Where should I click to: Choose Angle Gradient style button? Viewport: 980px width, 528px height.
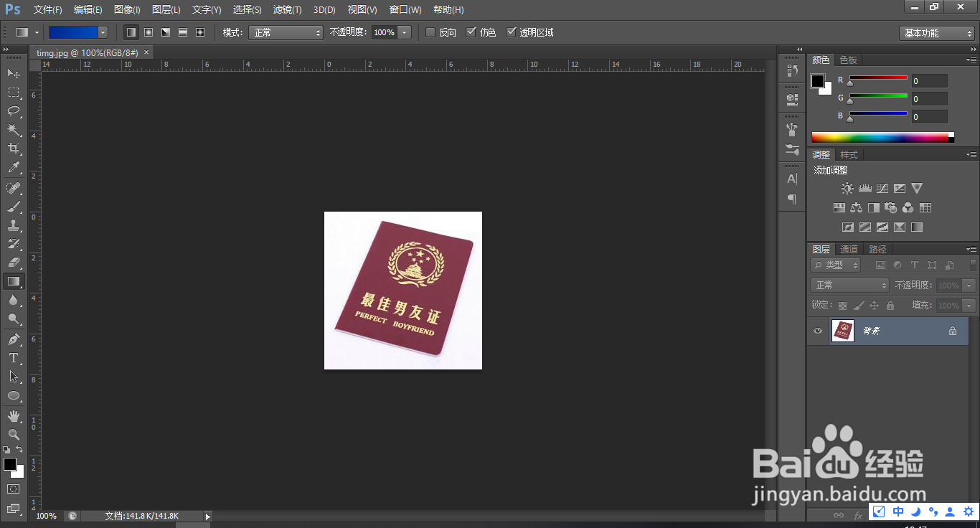(166, 32)
